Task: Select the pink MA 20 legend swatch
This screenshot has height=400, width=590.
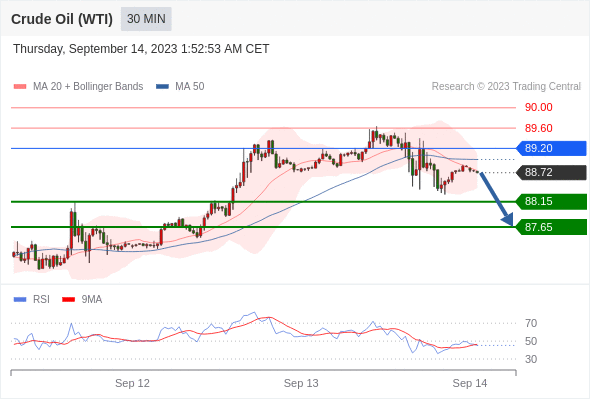Action: tap(20, 87)
